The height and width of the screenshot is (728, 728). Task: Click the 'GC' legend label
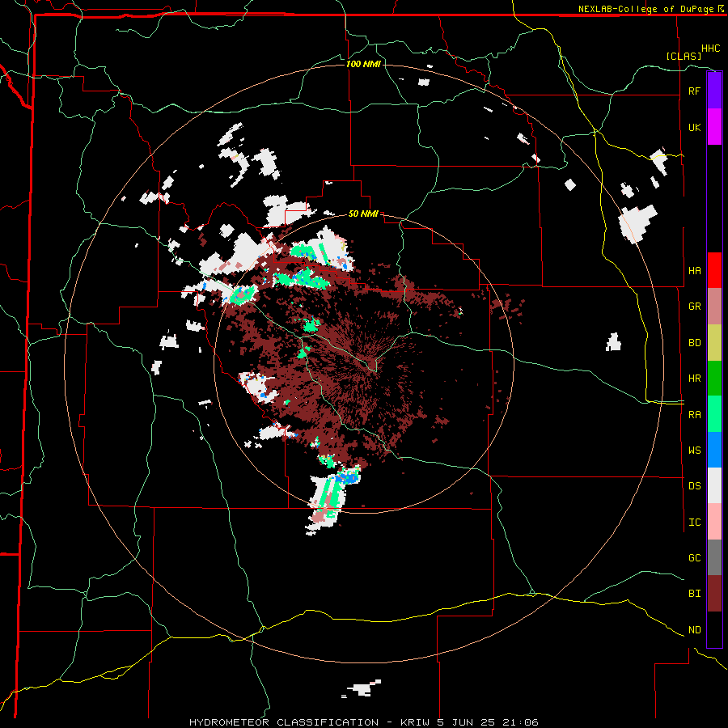(x=694, y=558)
